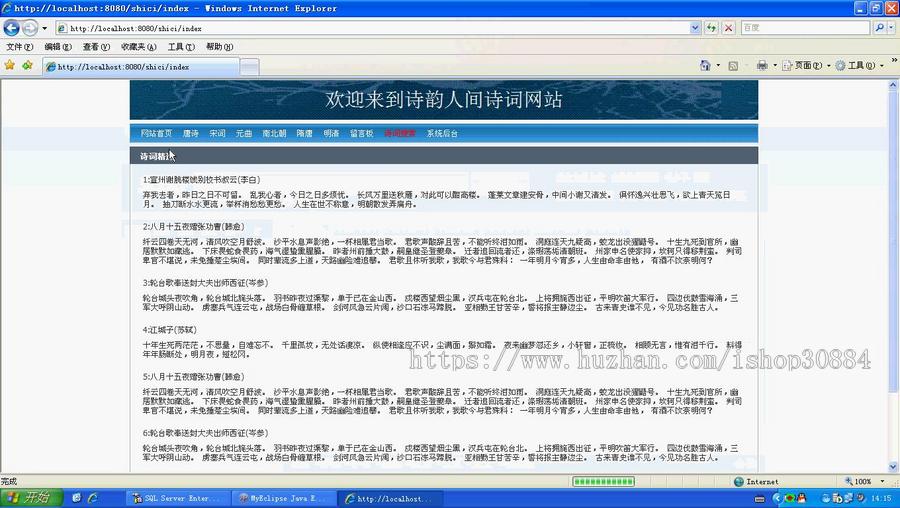Screen dimensions: 900x508
Task: Click the vertical scrollbar thumb
Action: pos(893,241)
